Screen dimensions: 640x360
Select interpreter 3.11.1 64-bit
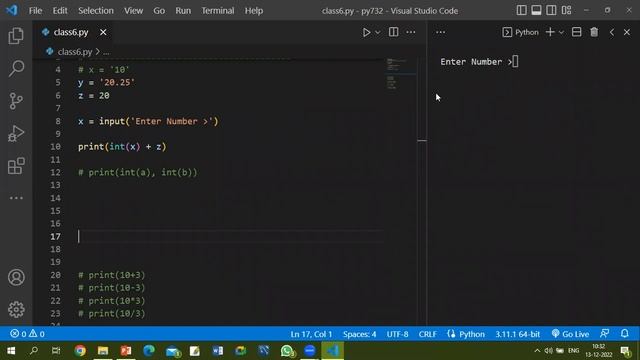point(518,334)
